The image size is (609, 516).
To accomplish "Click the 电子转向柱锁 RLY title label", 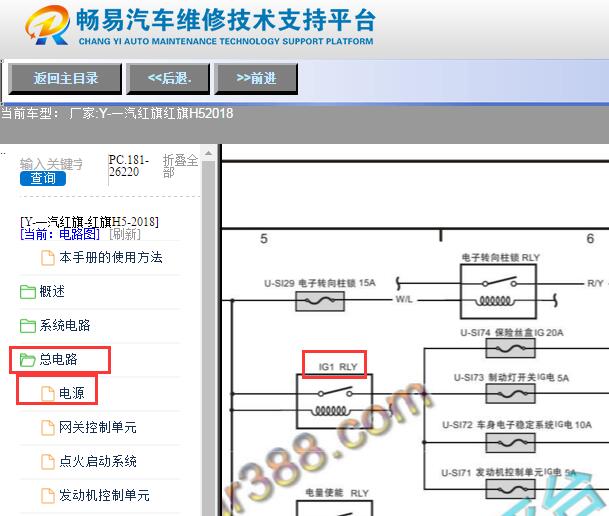I will 500,257.
